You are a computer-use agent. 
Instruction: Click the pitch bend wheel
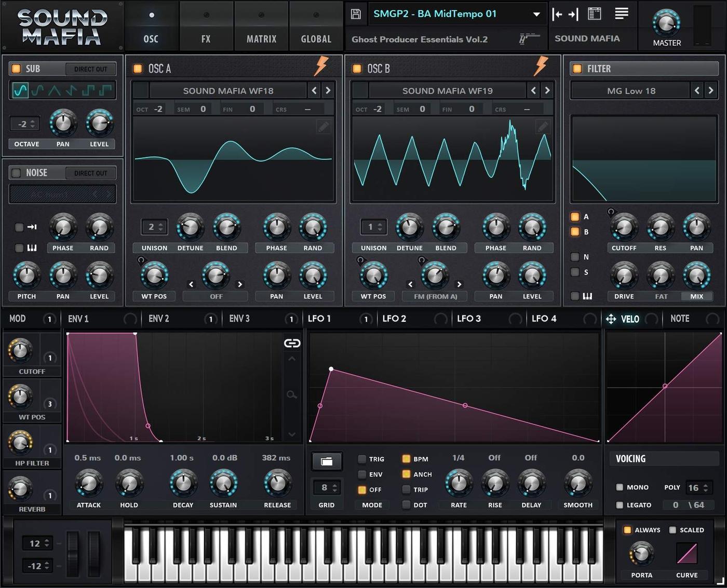(73, 553)
